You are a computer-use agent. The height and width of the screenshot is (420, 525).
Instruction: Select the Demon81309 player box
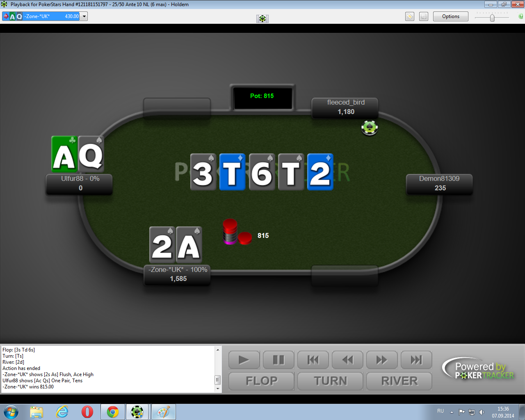[x=439, y=184]
